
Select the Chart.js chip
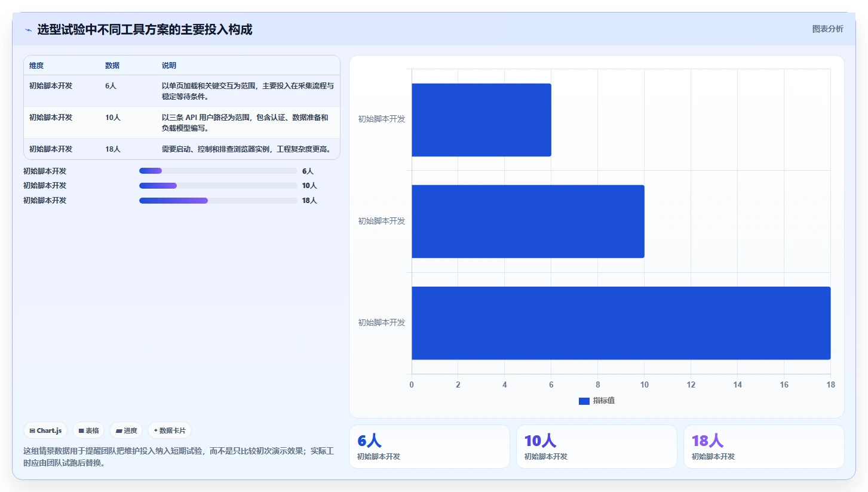click(x=45, y=430)
